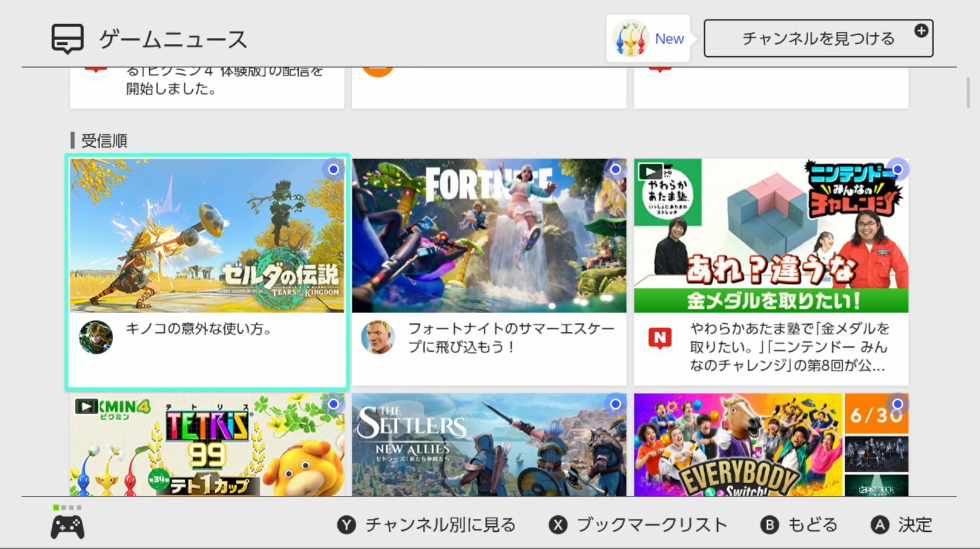Choose Y チャンネル別に見る in the footer
The width and height of the screenshot is (980, 549).
[427, 525]
